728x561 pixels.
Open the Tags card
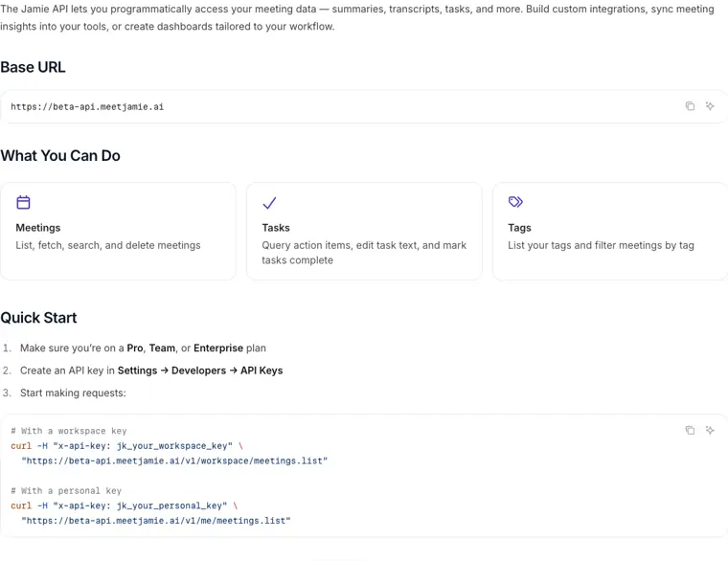[610, 231]
